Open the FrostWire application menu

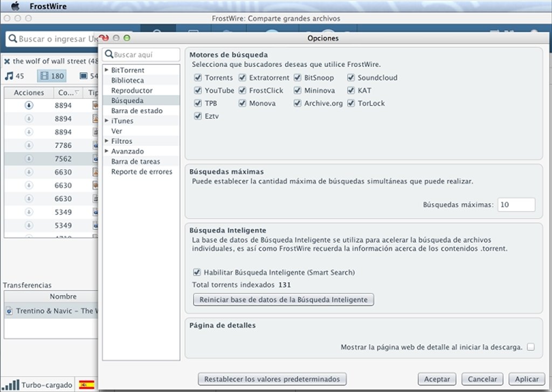pyautogui.click(x=48, y=6)
